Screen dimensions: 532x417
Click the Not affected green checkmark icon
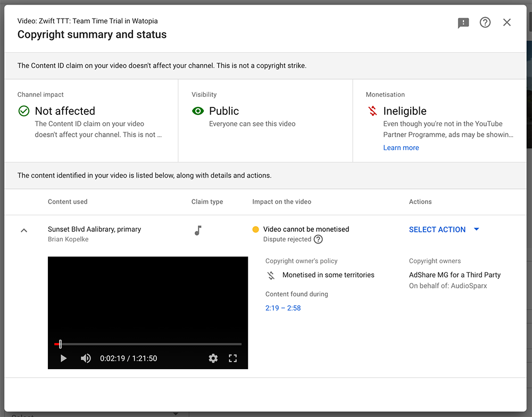coord(24,111)
